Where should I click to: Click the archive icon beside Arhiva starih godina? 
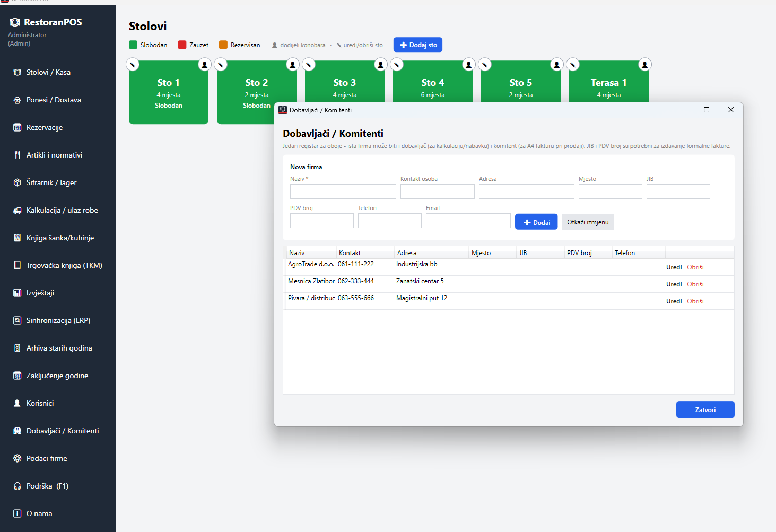tap(17, 348)
